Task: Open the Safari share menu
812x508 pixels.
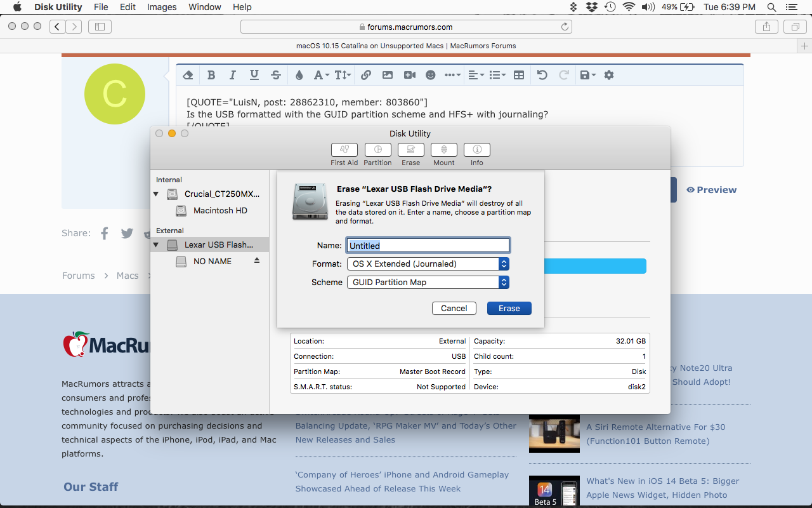Action: [766, 27]
